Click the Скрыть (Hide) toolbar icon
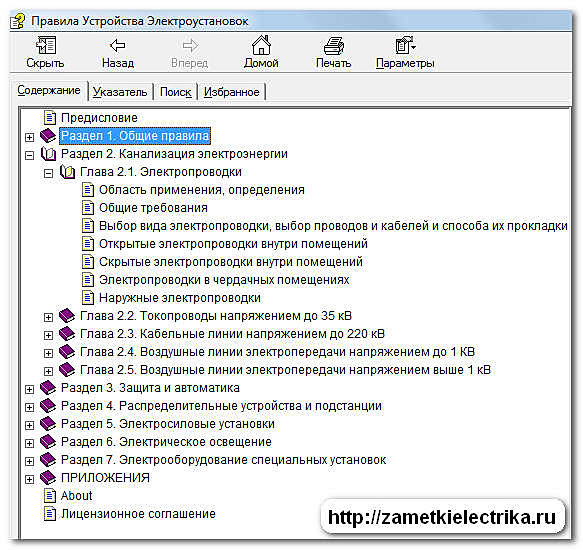 click(x=45, y=45)
